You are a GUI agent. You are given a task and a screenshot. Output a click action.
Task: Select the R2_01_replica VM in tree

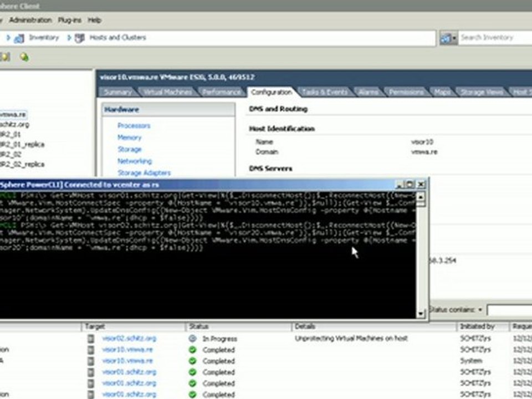pyautogui.click(x=22, y=144)
